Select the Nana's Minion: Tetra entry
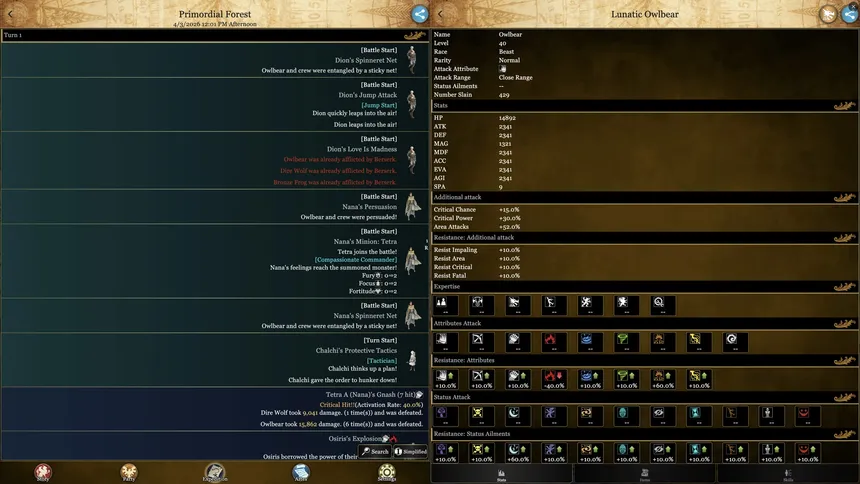This screenshot has width=860, height=484. pos(215,261)
